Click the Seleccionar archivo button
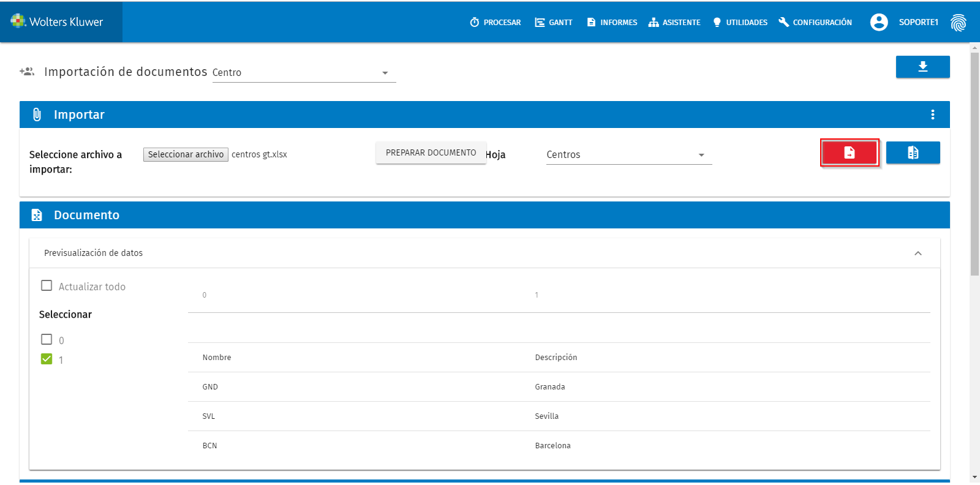Image resolution: width=980 pixels, height=485 pixels. pos(186,154)
